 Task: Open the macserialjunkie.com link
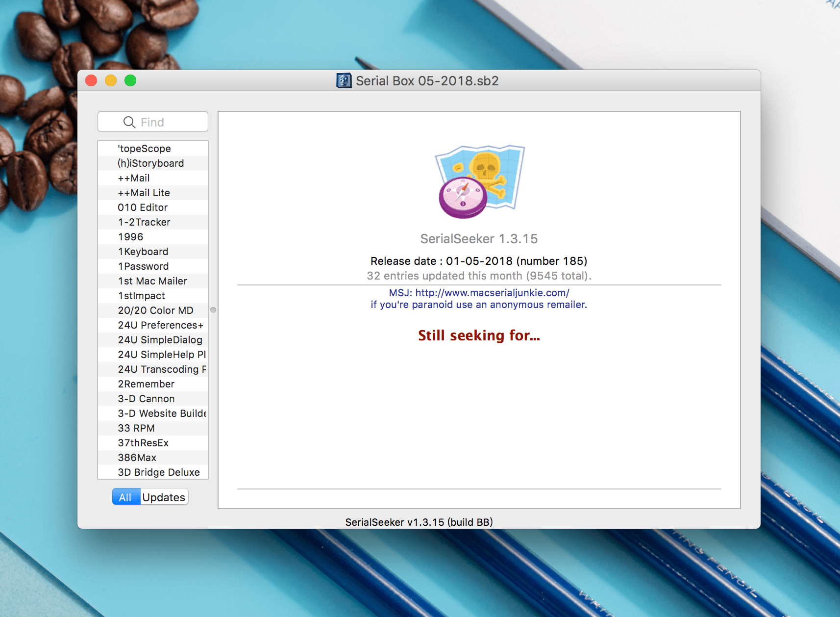coord(492,293)
